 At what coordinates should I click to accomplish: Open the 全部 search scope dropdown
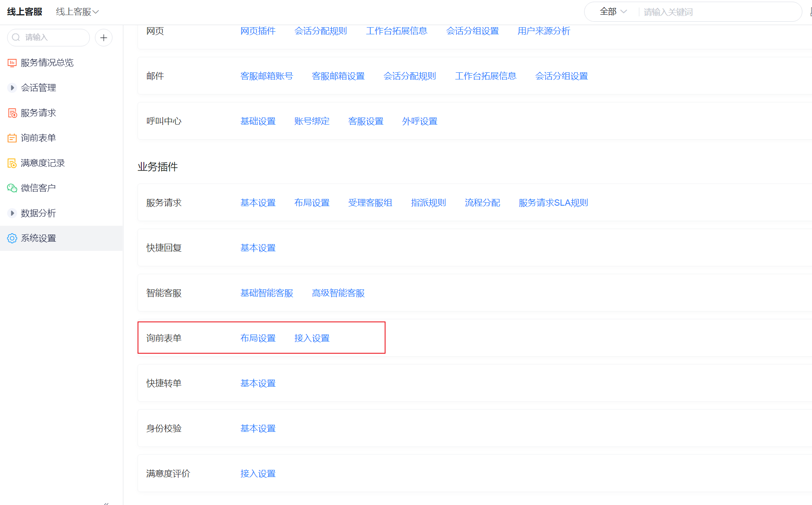pyautogui.click(x=613, y=12)
